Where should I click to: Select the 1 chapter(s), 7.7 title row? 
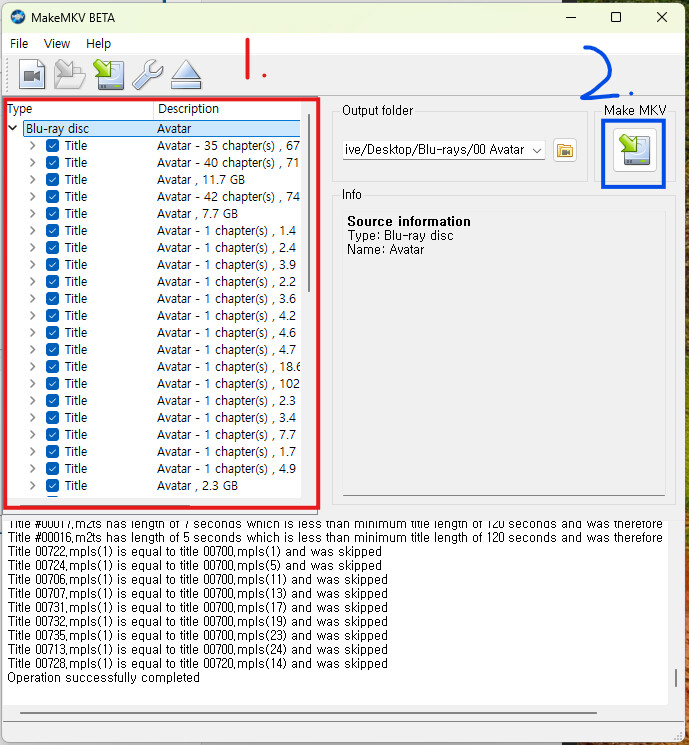162,435
